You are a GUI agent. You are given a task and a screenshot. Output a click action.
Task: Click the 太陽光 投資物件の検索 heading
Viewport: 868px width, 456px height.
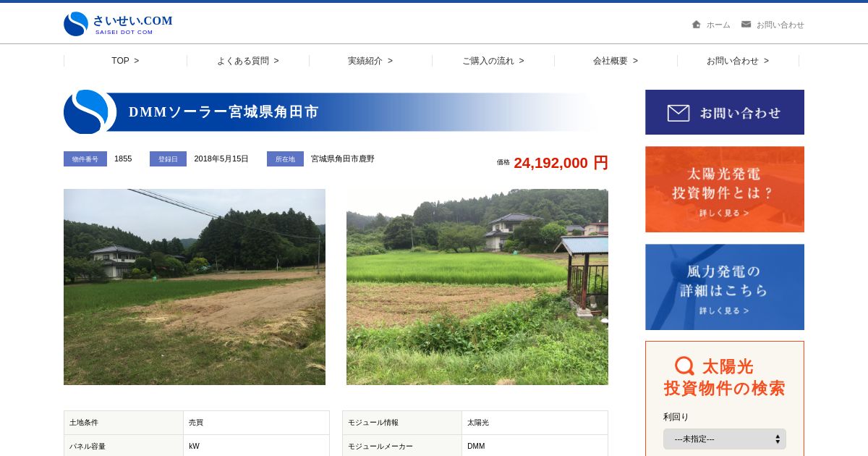(725, 377)
